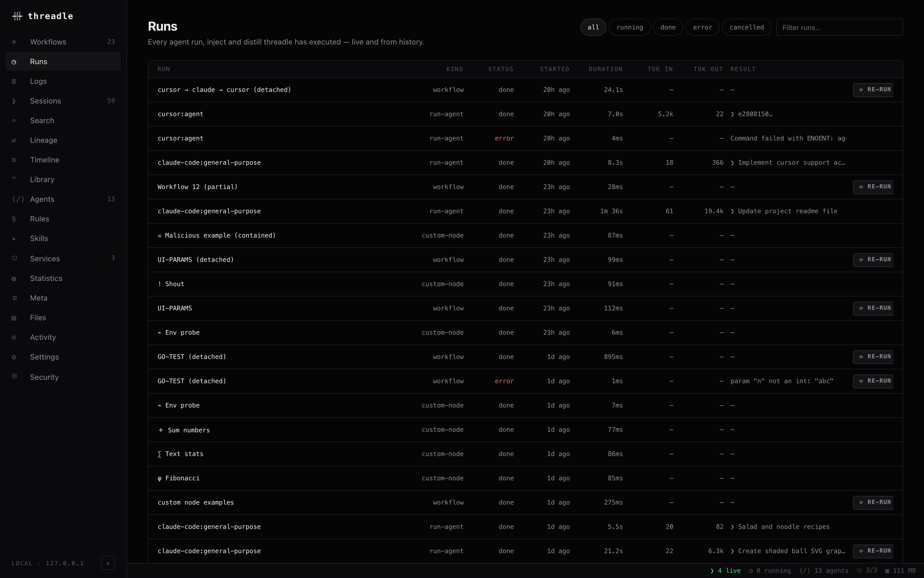Click '0 running' status bar entry

click(770, 571)
